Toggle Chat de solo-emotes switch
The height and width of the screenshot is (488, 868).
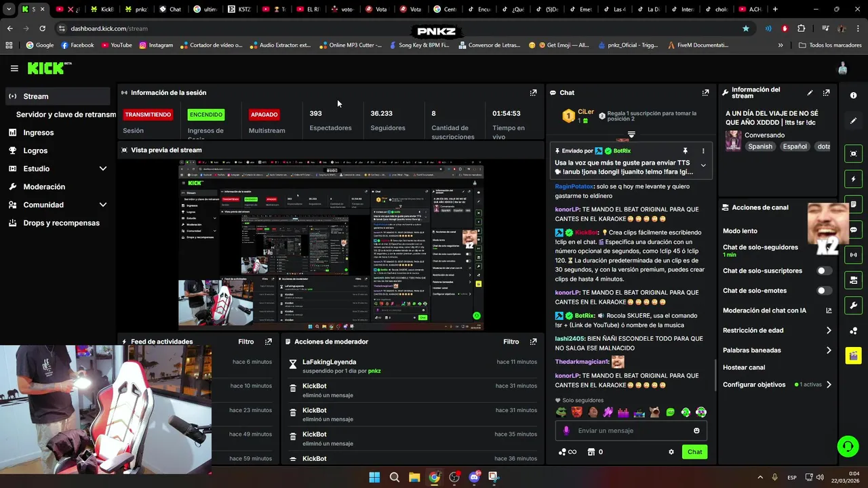[x=824, y=291]
